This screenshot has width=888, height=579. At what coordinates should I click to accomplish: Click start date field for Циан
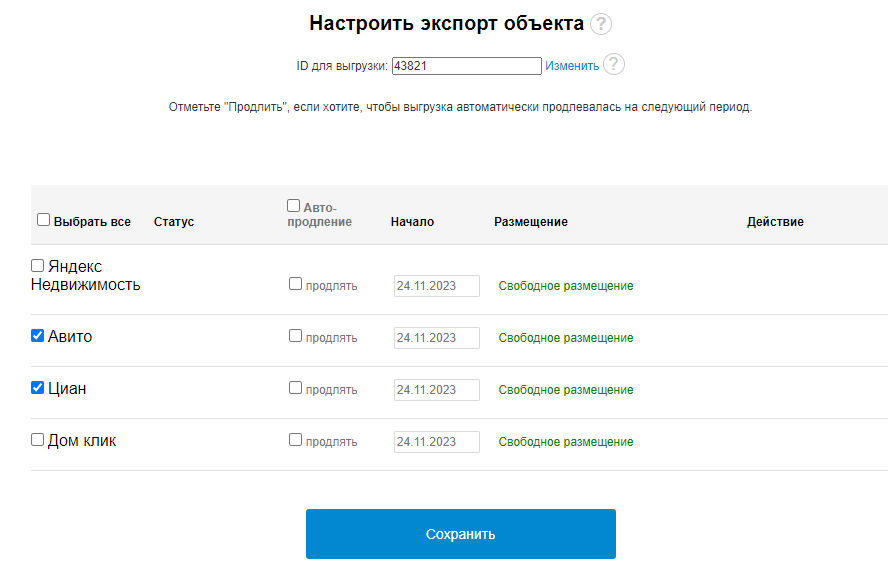coord(436,390)
